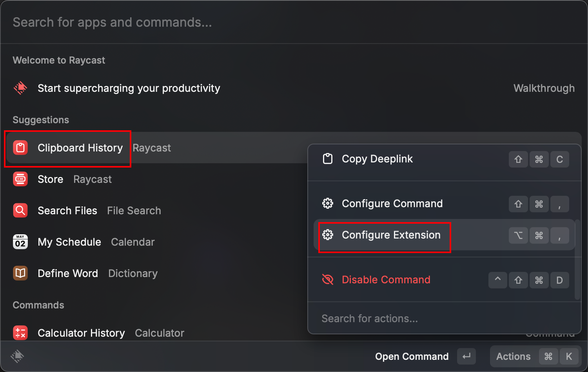
Task: Choose Disable Command in the actions menu
Action: pyautogui.click(x=445, y=280)
